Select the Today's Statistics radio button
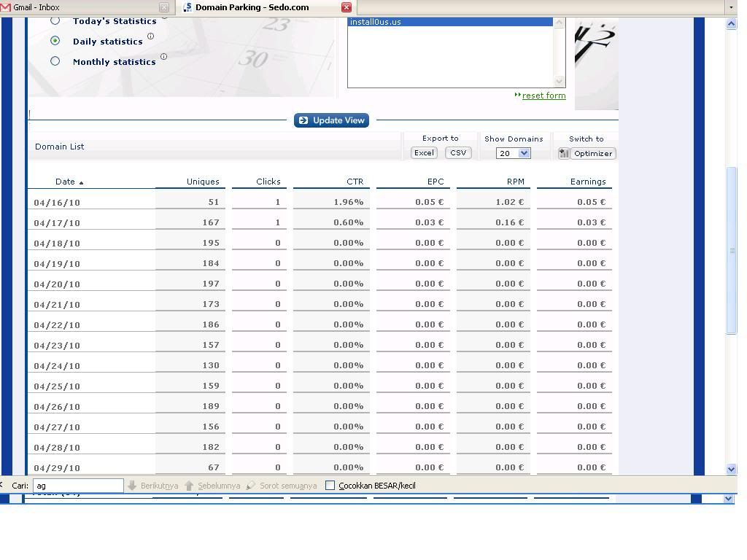Image resolution: width=747 pixels, height=560 pixels. [x=55, y=20]
